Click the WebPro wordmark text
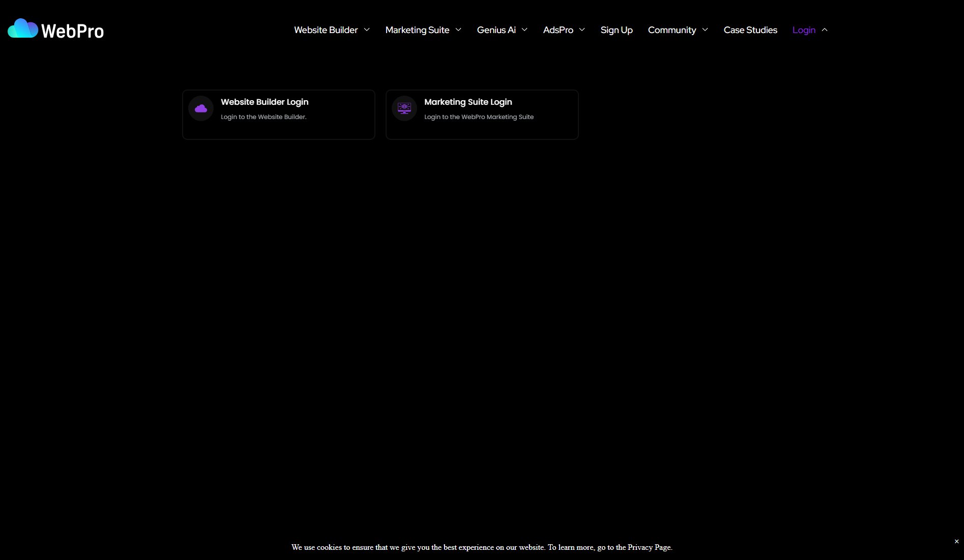The height and width of the screenshot is (560, 964). pos(72,31)
